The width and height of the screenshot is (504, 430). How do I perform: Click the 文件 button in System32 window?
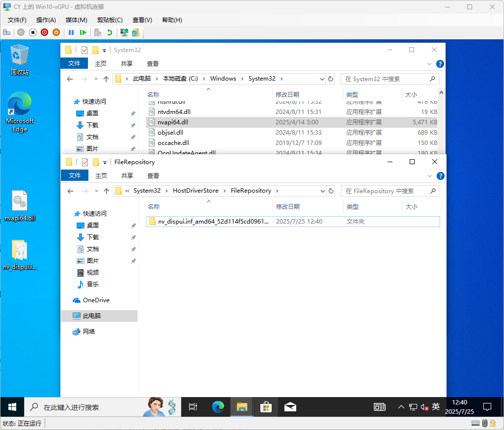tap(74, 63)
